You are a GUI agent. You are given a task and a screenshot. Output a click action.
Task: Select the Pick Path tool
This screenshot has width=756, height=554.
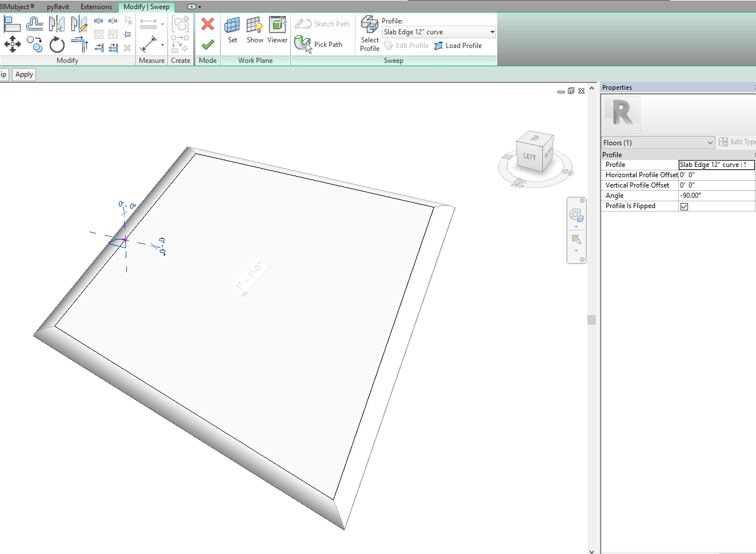click(321, 44)
